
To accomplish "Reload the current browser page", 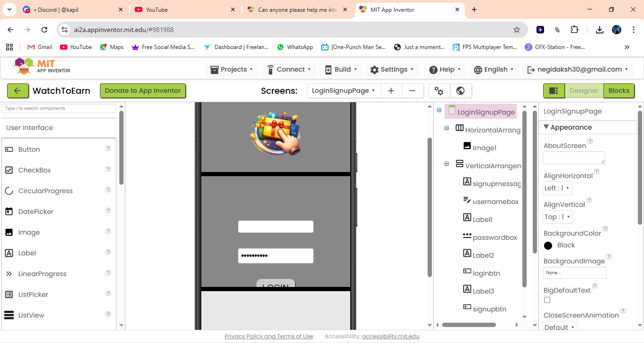I will (x=44, y=30).
